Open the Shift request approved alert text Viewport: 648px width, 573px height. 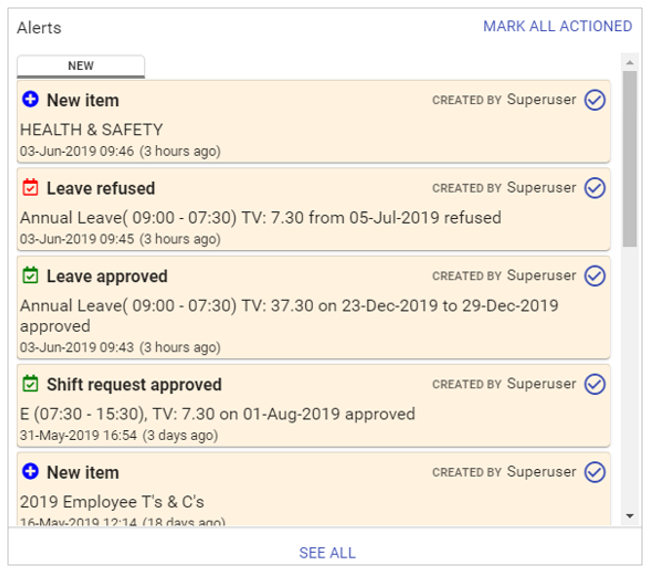(217, 414)
